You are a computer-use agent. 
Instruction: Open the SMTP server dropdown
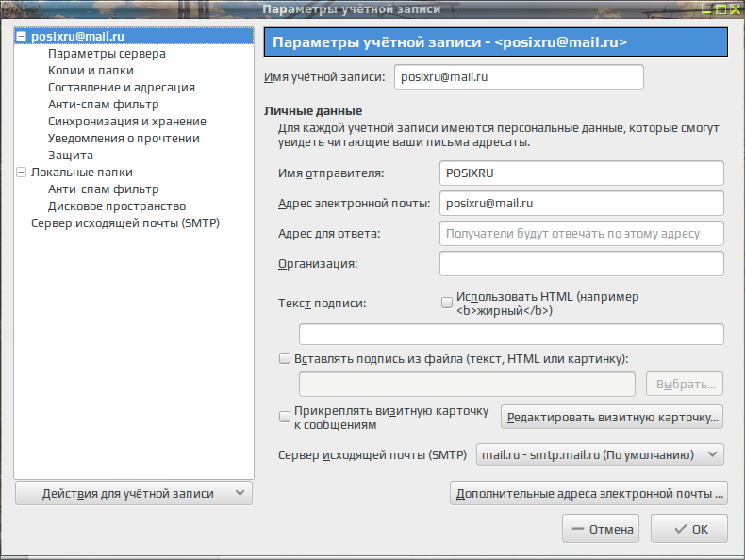[x=600, y=454]
